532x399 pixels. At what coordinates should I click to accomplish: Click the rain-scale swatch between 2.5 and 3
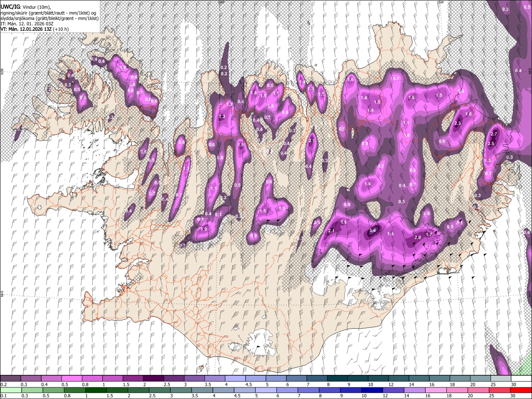(160, 390)
